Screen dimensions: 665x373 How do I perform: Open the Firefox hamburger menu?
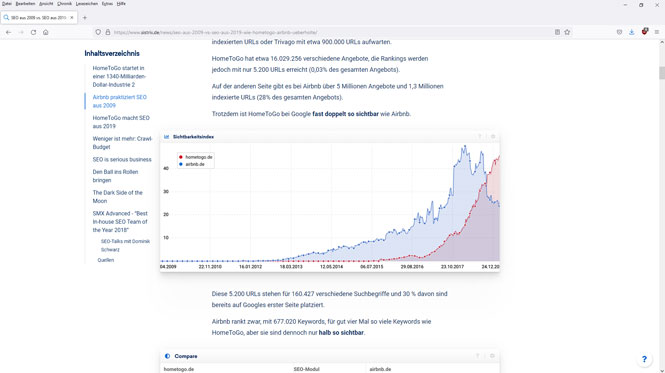[x=657, y=32]
